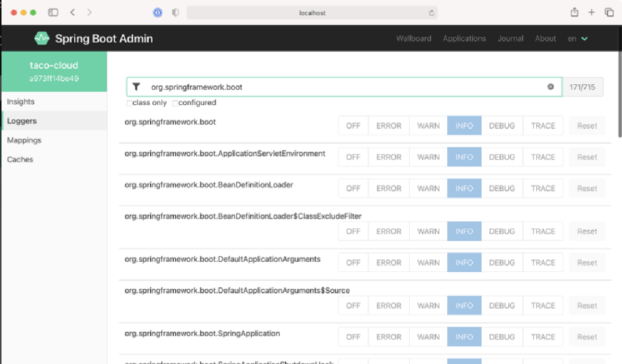Select Mappings in the sidebar
This screenshot has height=364, width=622.
(53, 140)
